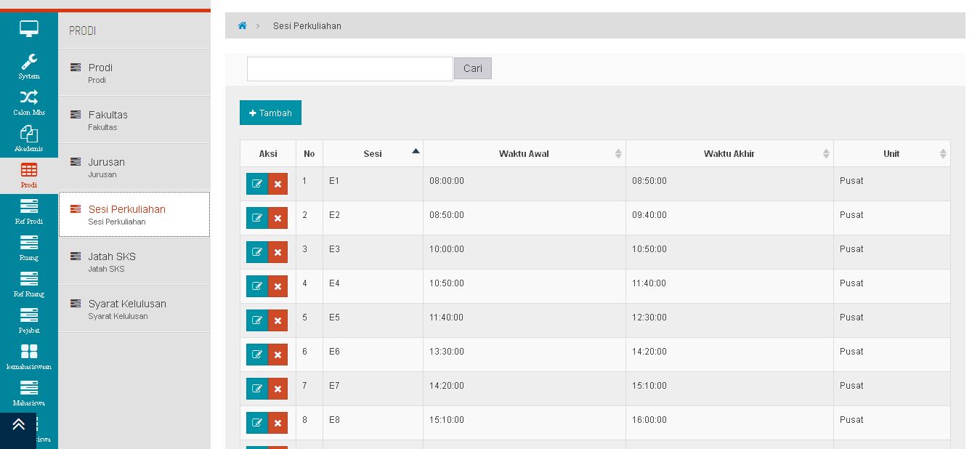This screenshot has width=980, height=449.
Task: Delete session E3 with red X
Action: pos(278,252)
